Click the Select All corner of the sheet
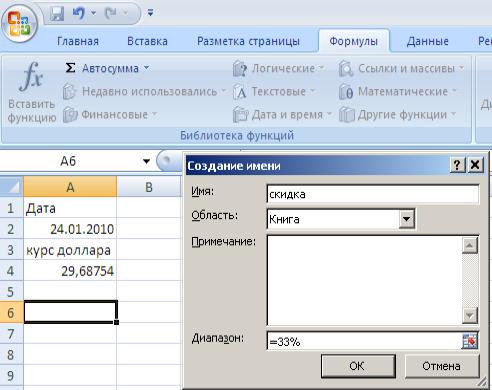The image size is (492, 390). (x=11, y=187)
